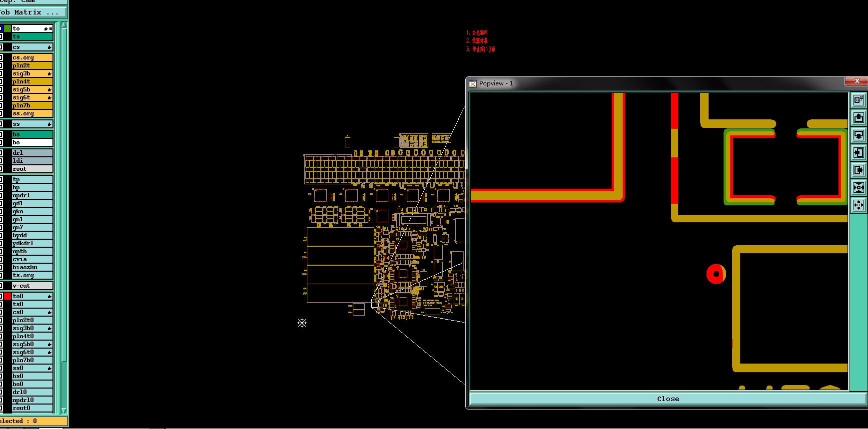Click the Popview window X close button
Viewport: 868px width, 429px height.
pos(857,81)
